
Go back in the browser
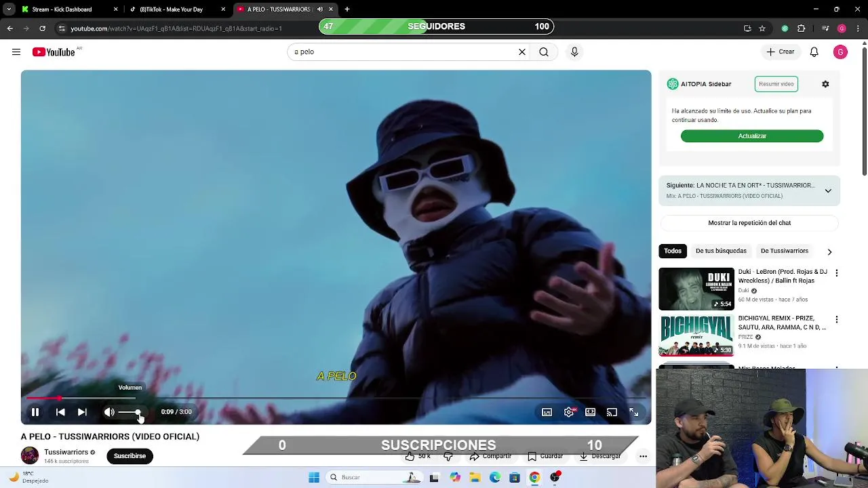click(x=10, y=28)
